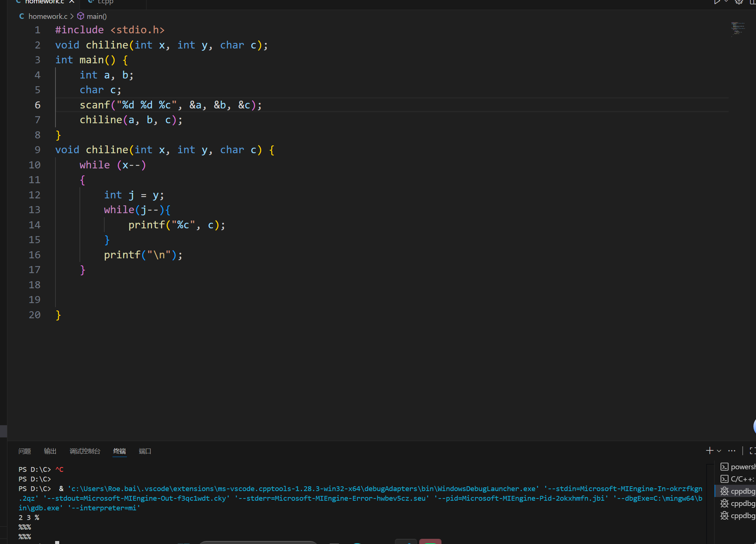Click line number 10 in gutter
The image size is (756, 544).
(x=35, y=165)
